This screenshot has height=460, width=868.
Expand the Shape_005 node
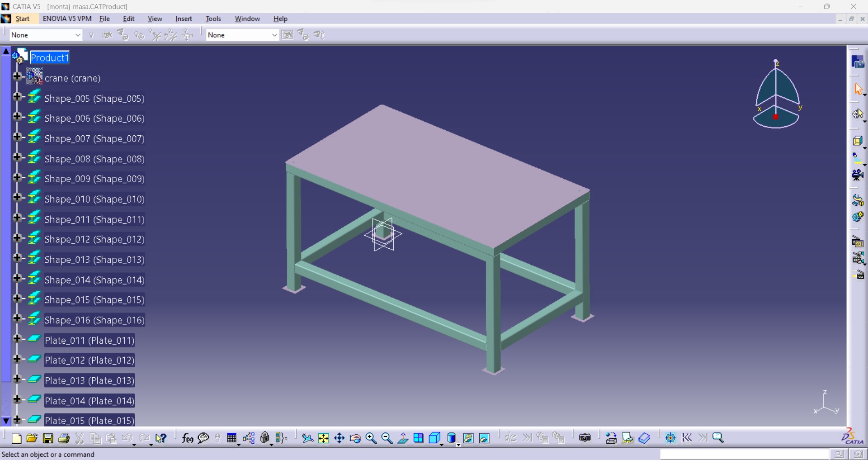[17, 96]
